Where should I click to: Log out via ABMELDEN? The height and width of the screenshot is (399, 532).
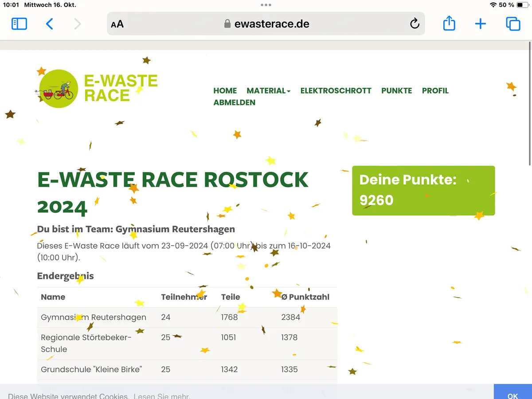click(235, 102)
